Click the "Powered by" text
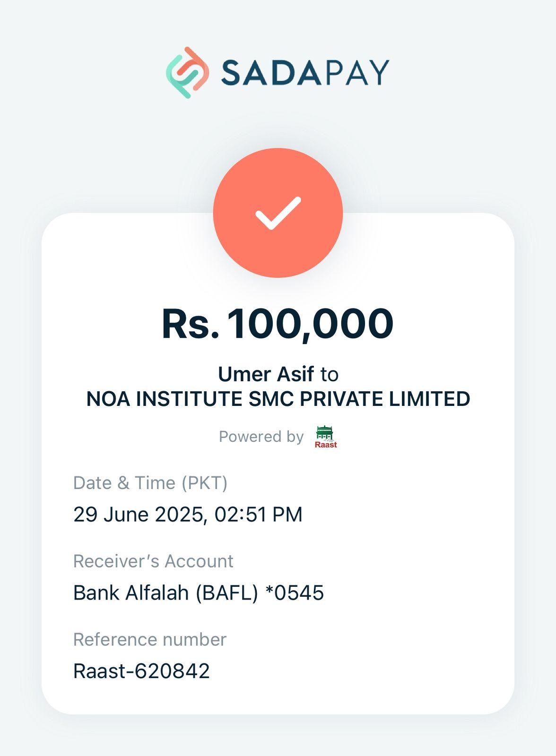Viewport: 556px width, 756px height. pyautogui.click(x=261, y=437)
